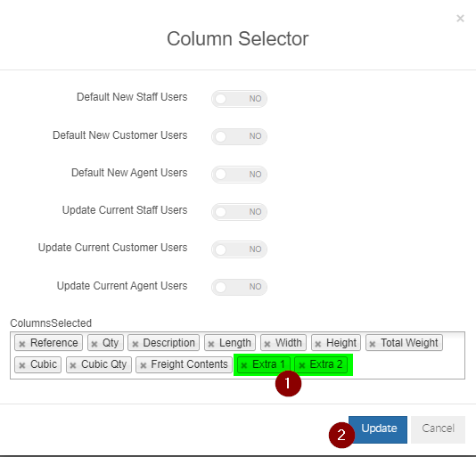This screenshot has height=457, width=476.
Task: Remove the Extra 2 column tag
Action: click(302, 365)
